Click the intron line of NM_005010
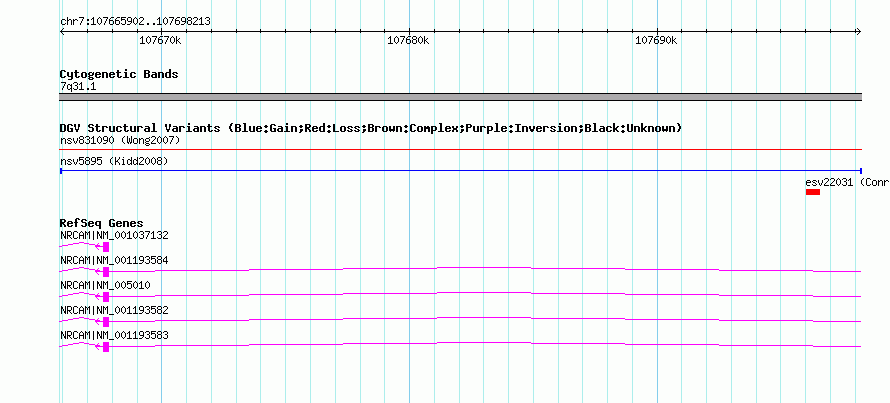Viewport: 890px width, 403px height. (x=485, y=293)
